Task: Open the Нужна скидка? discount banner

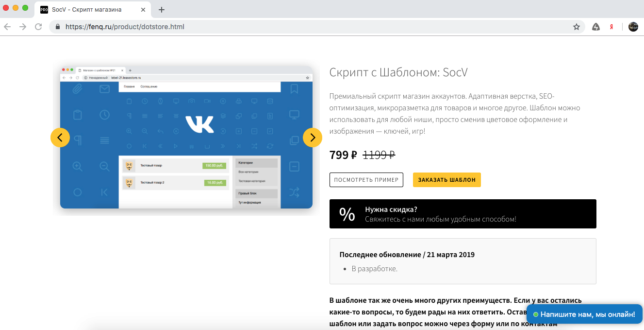Action: (463, 214)
